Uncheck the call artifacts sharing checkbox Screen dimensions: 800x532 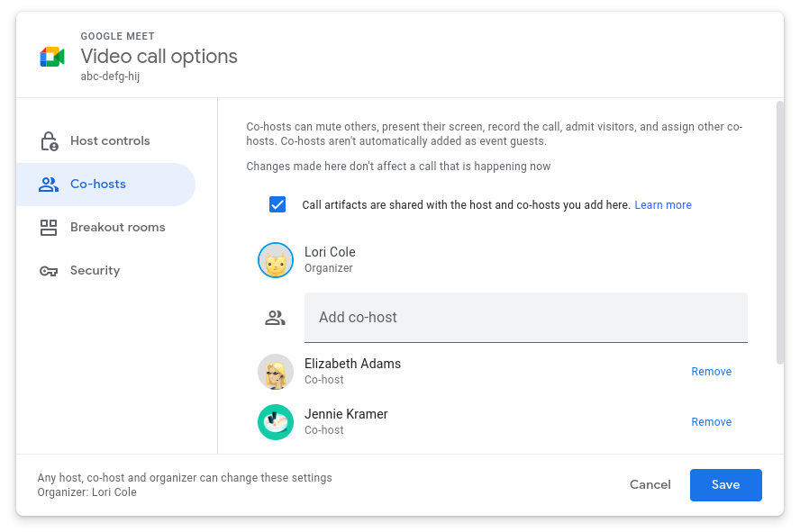coord(277,204)
